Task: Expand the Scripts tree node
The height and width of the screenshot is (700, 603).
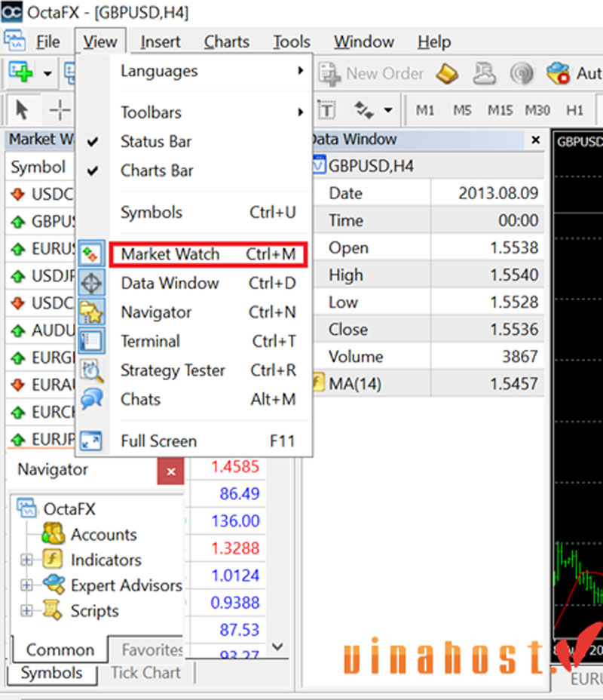Action: [x=26, y=610]
